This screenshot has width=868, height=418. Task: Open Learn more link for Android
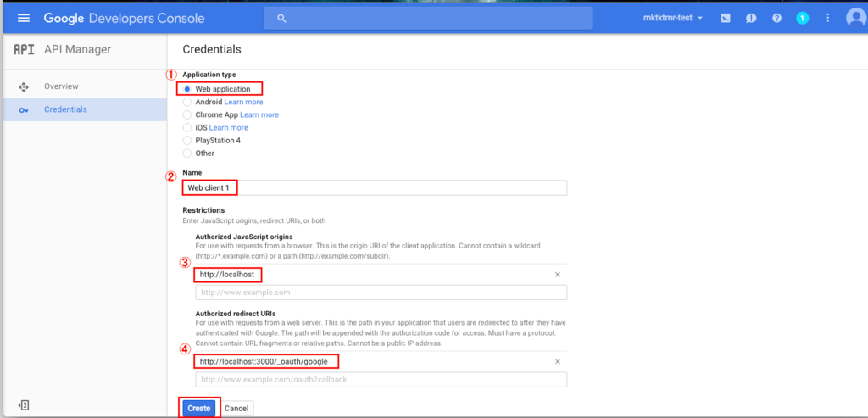click(x=243, y=102)
